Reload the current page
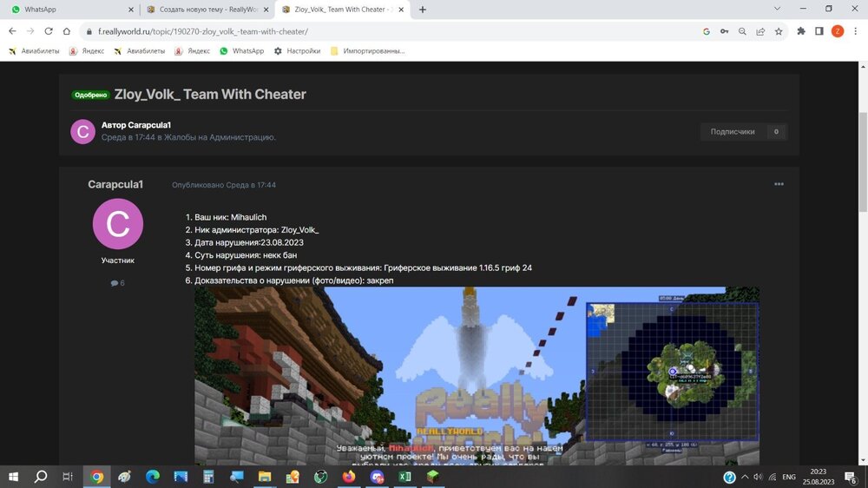Viewport: 868px width, 488px height. pyautogui.click(x=49, y=31)
